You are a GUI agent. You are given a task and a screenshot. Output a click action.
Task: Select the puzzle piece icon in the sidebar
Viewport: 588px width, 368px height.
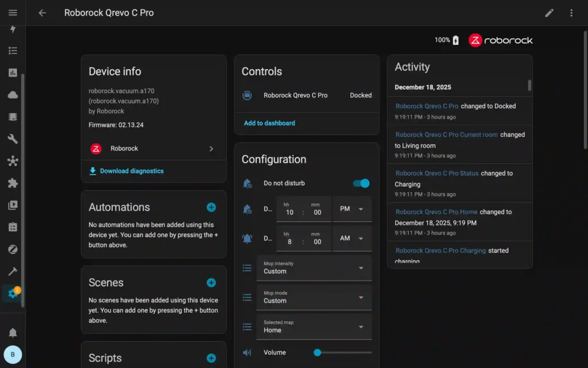(x=12, y=183)
